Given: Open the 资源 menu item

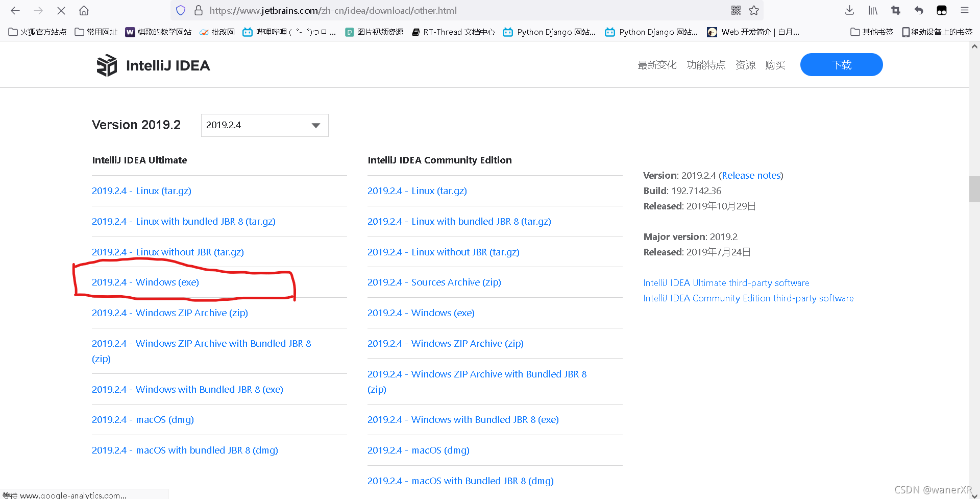Looking at the screenshot, I should pos(745,65).
